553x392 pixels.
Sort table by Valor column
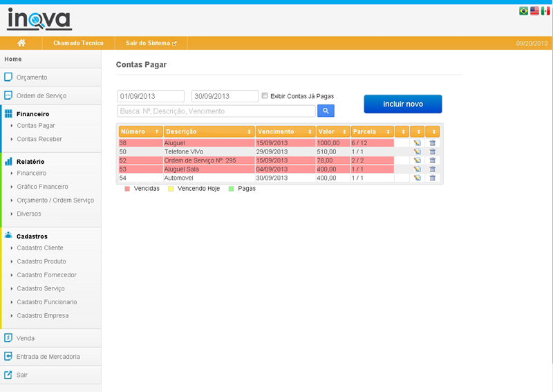coord(332,131)
